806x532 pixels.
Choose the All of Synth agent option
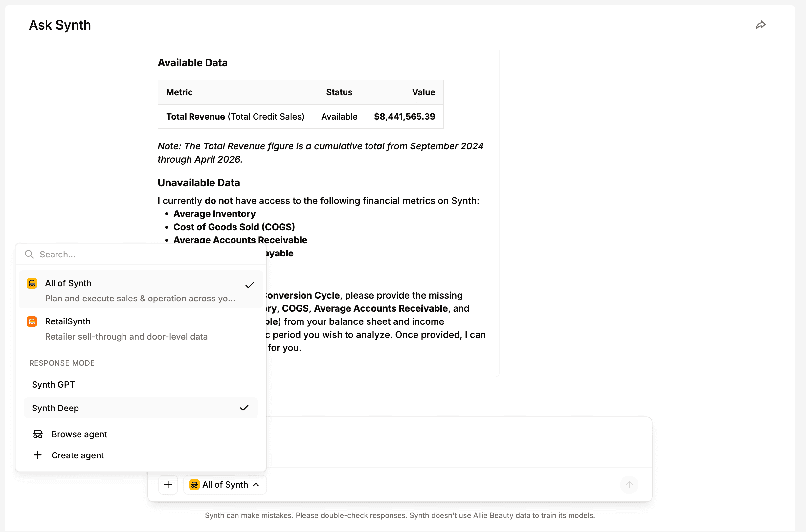pyautogui.click(x=141, y=289)
